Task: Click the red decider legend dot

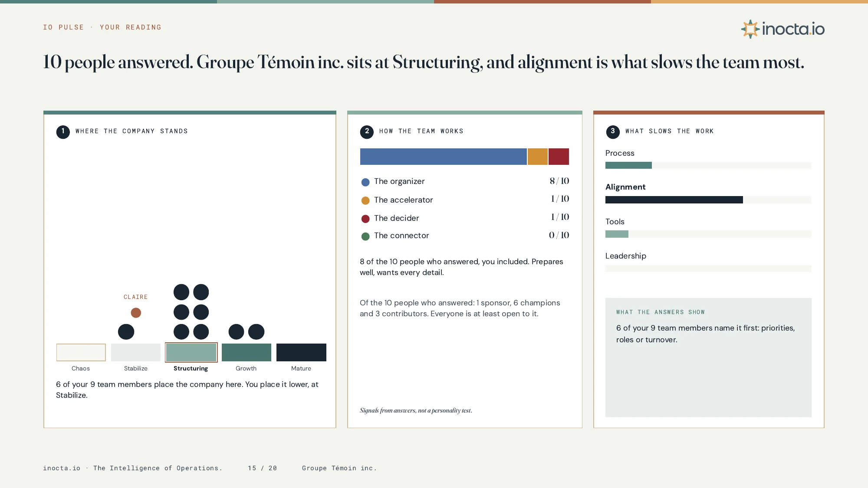Action: tap(365, 219)
